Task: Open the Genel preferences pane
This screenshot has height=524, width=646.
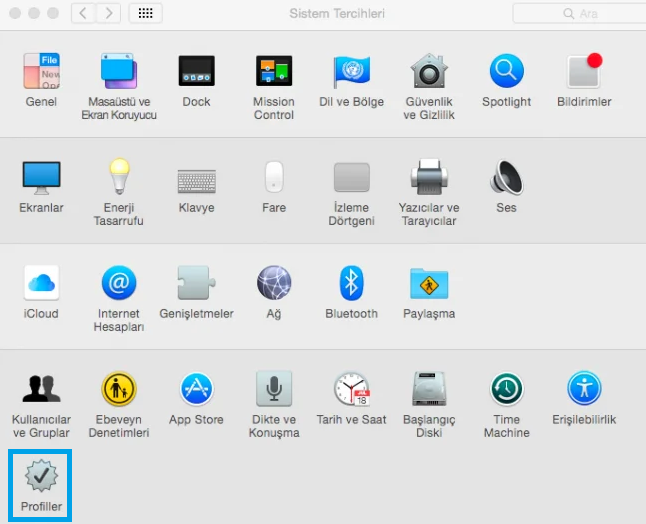Action: point(41,72)
